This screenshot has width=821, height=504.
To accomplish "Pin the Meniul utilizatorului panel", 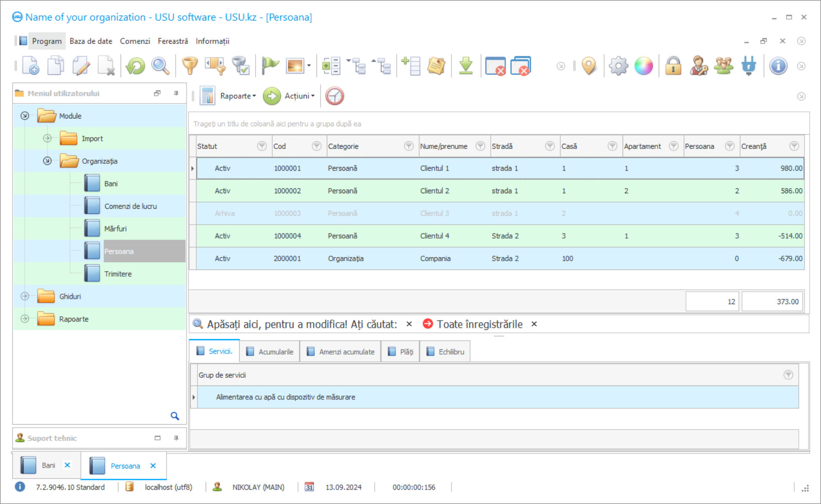I will (x=176, y=93).
